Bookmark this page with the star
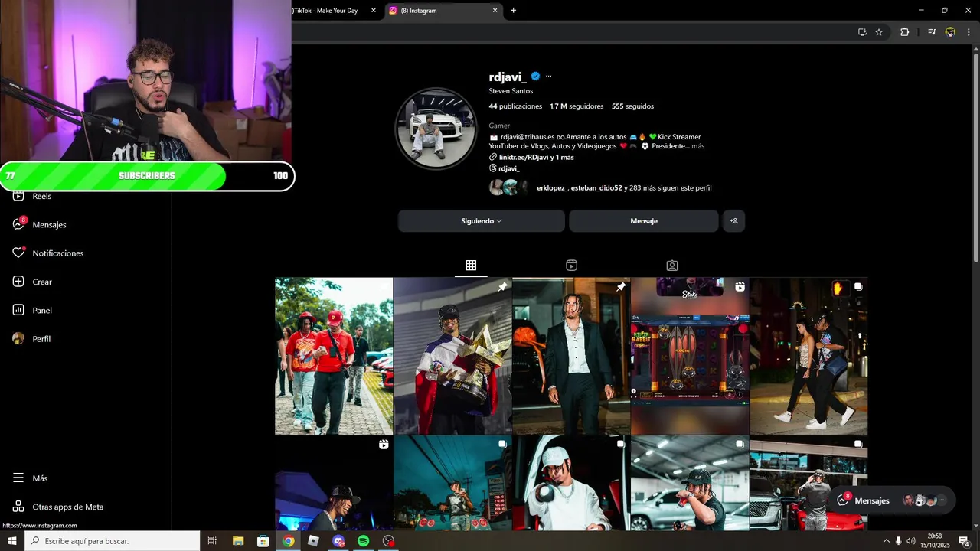 pos(879,32)
